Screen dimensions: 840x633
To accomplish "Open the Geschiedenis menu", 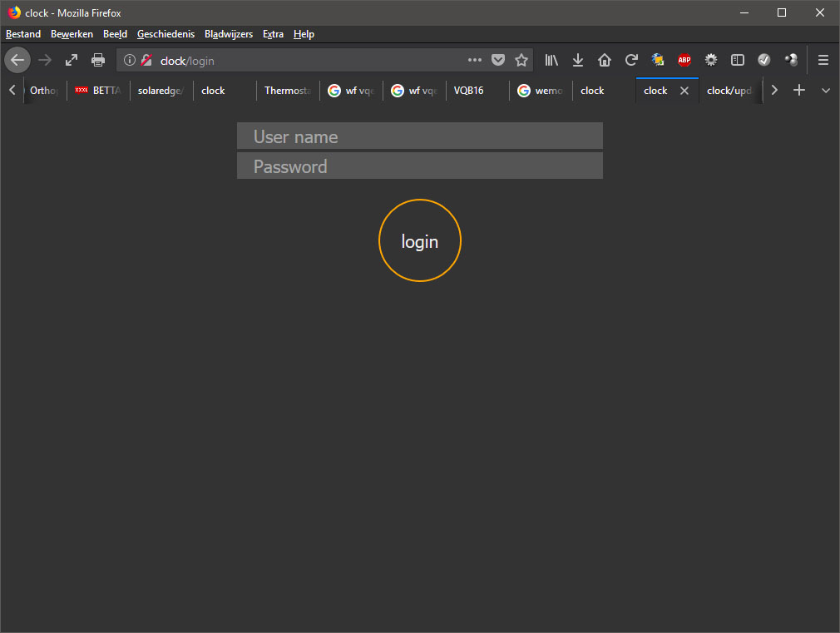I will (x=166, y=34).
